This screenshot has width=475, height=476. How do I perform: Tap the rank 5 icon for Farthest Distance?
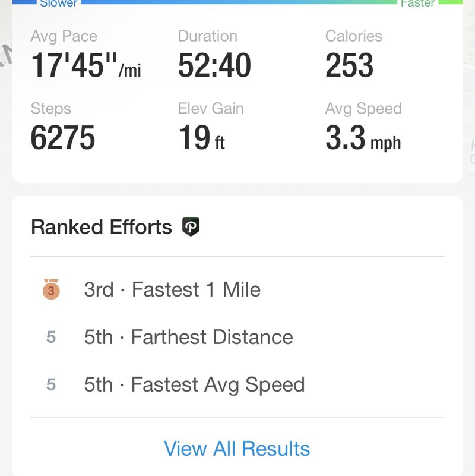tap(51, 338)
